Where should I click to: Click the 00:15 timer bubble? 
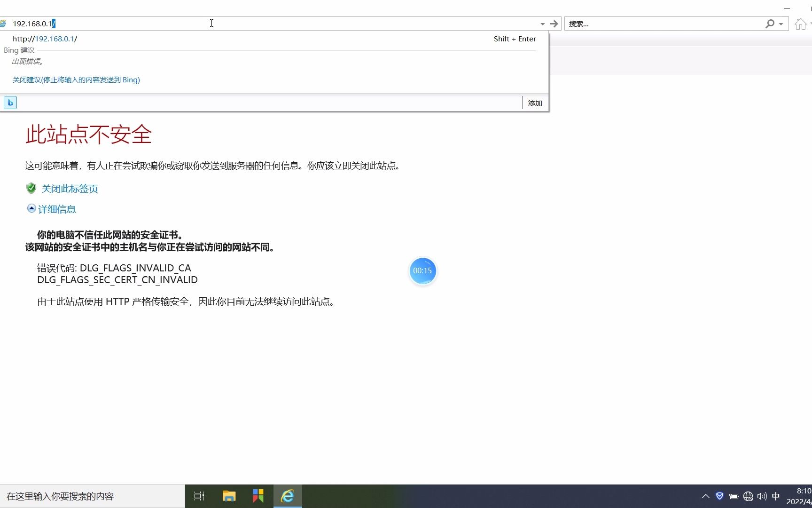click(x=422, y=271)
